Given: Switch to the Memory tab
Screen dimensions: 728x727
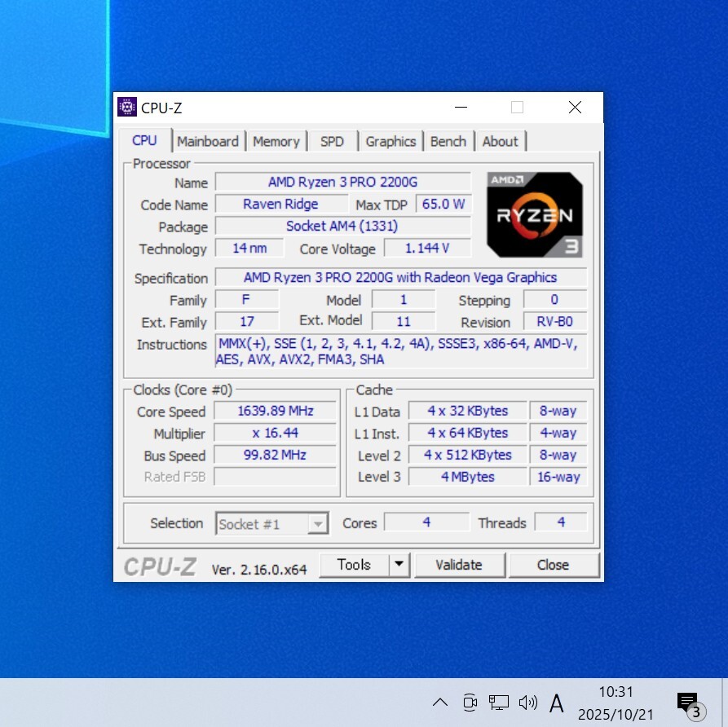Looking at the screenshot, I should point(276,141).
